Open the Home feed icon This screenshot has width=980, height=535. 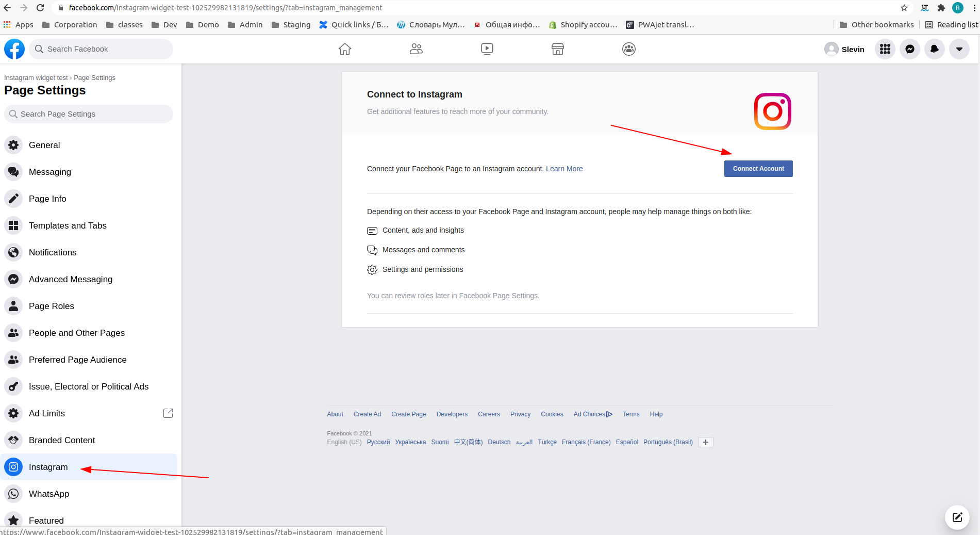[345, 49]
